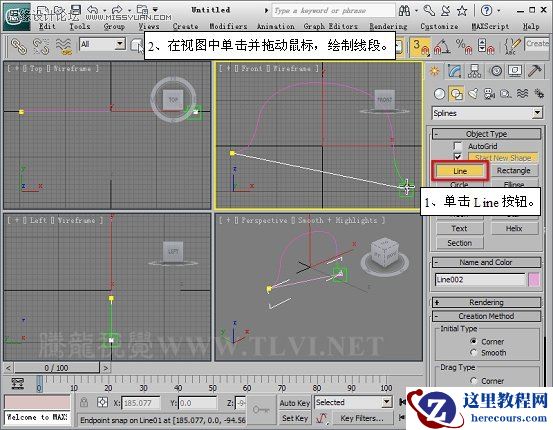Click the Set Key button
Image resolution: width=553 pixels, height=430 pixels.
294,418
